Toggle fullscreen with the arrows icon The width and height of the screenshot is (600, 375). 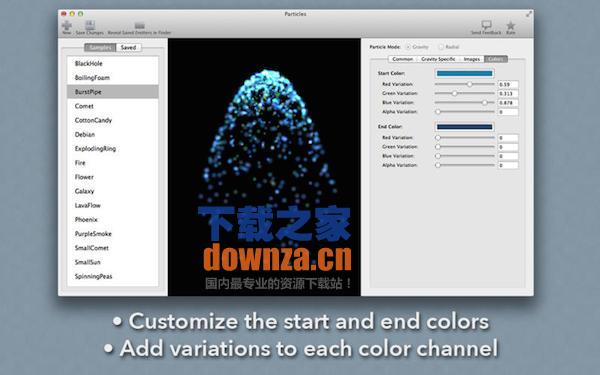(528, 14)
